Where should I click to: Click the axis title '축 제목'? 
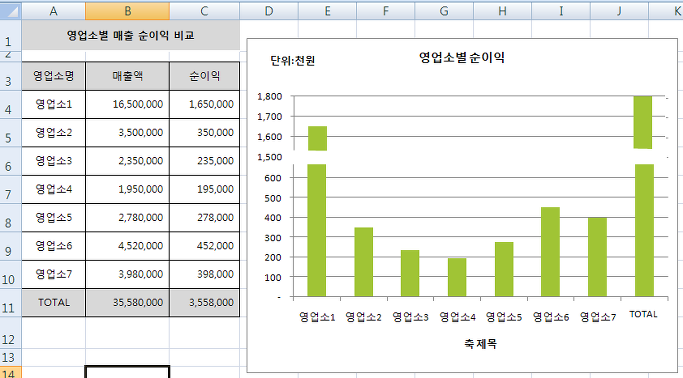tap(480, 344)
